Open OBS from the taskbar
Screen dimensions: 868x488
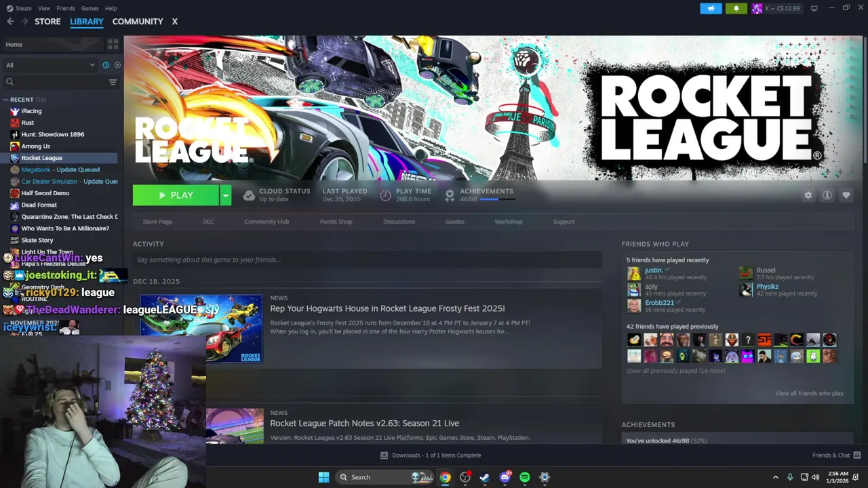click(465, 477)
